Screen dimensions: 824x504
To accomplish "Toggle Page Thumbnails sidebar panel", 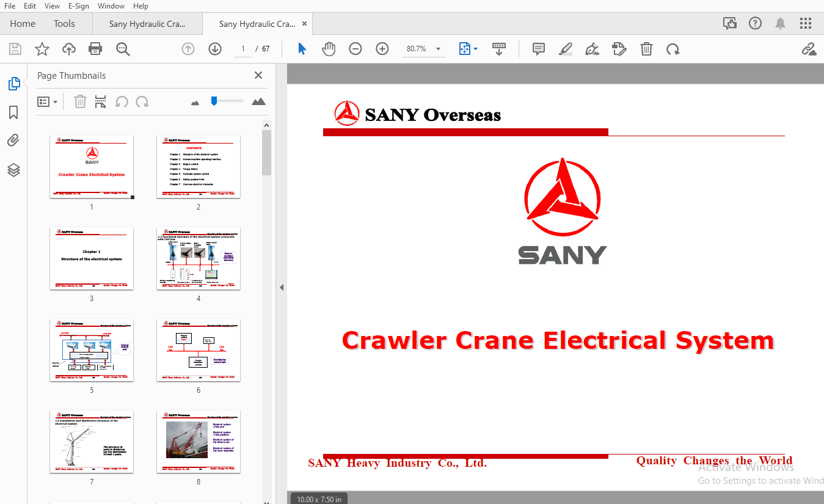I will point(14,84).
